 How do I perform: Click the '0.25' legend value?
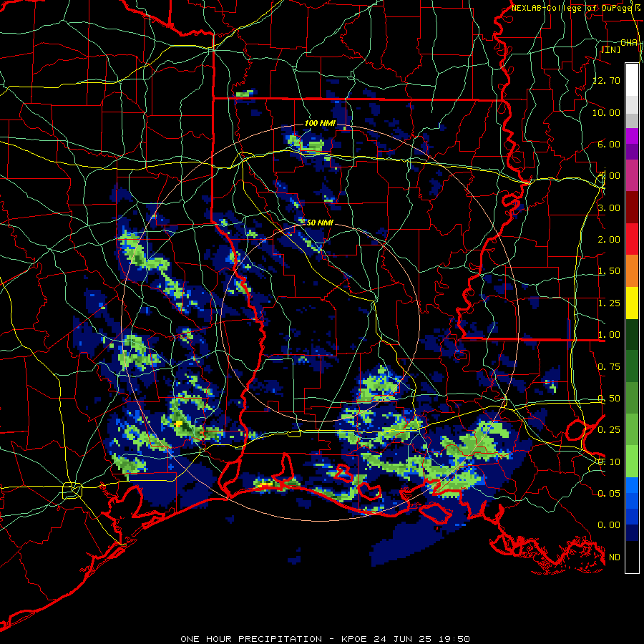pyautogui.click(x=609, y=430)
